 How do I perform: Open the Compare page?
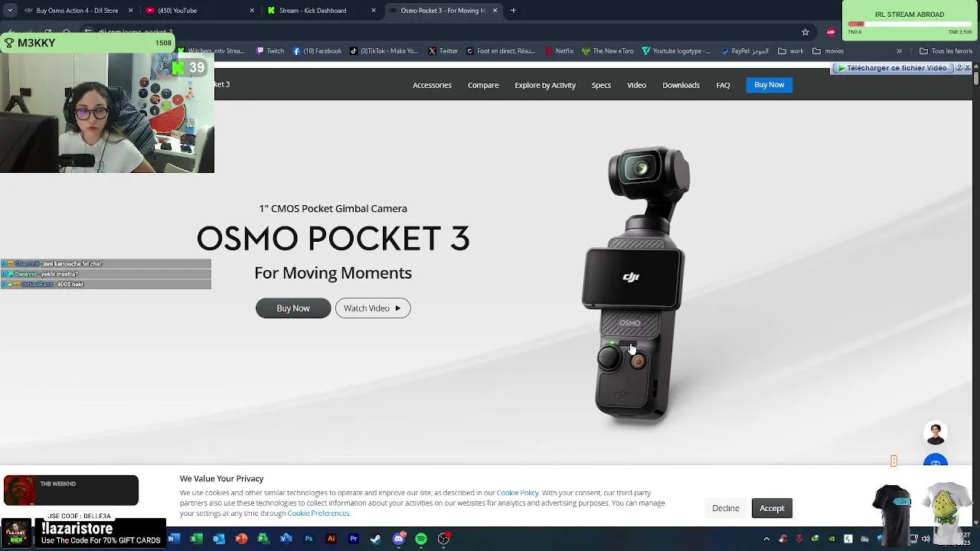coord(483,85)
